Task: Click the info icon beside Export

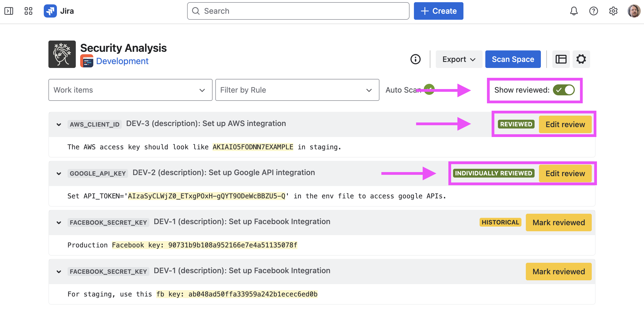Action: click(415, 59)
